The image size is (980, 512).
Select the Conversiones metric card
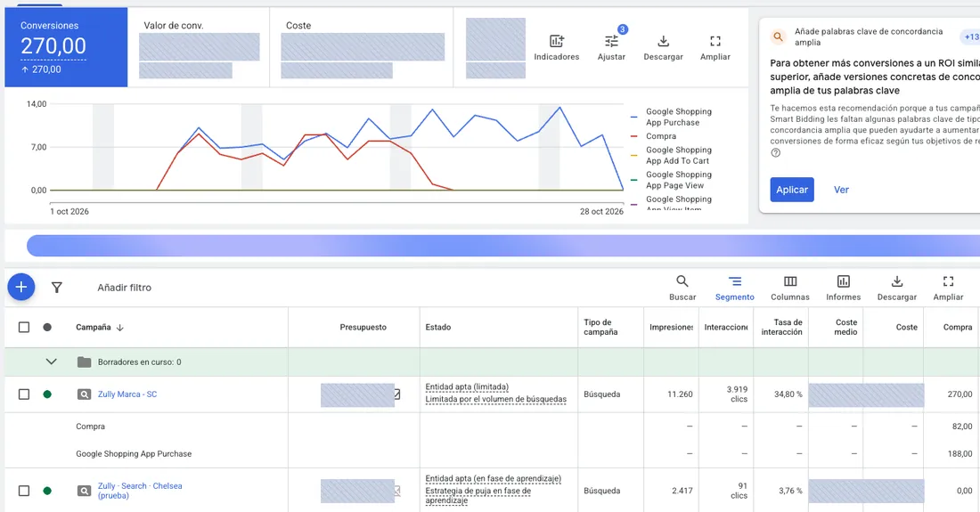pyautogui.click(x=66, y=47)
